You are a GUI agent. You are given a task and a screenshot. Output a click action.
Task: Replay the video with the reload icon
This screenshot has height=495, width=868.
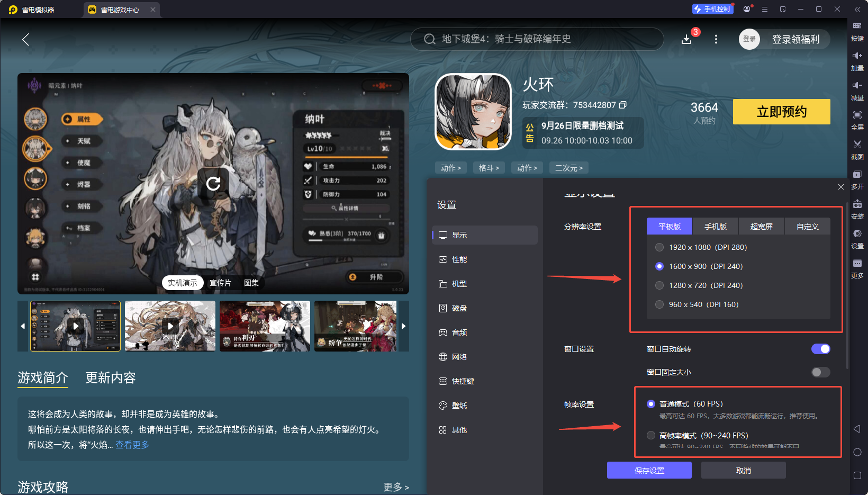tap(213, 184)
